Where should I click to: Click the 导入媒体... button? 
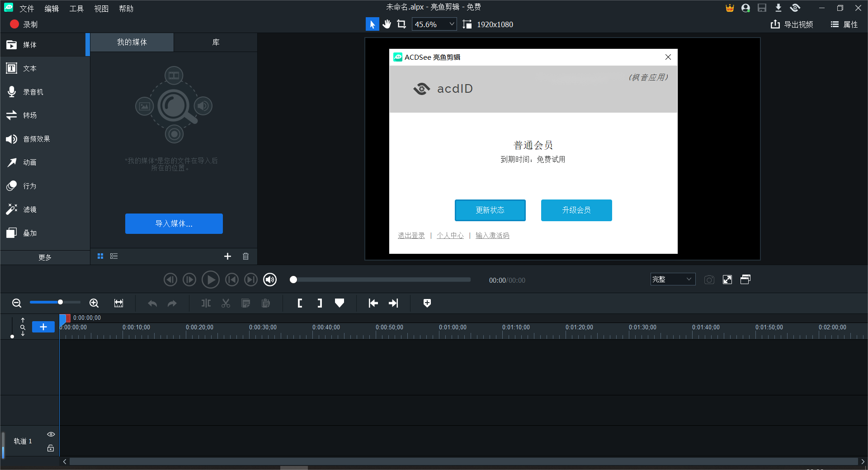pos(174,223)
